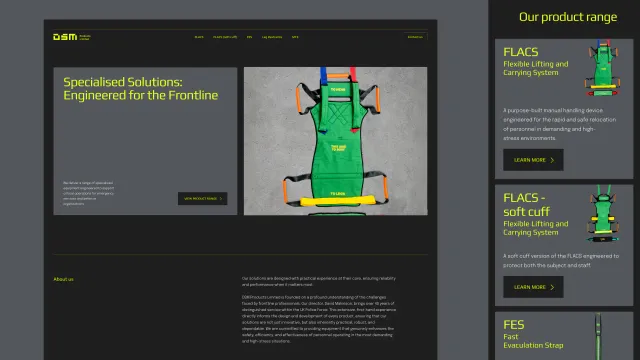Click the View Product Range button

click(x=202, y=198)
